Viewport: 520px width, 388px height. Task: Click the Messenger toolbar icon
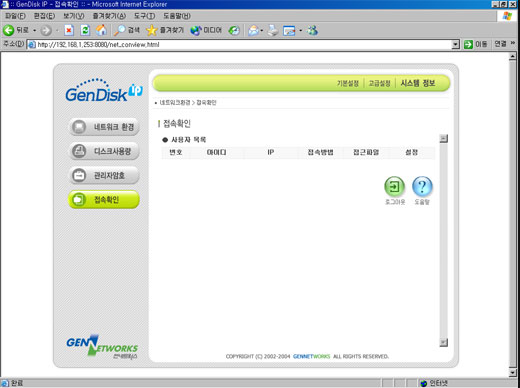[313, 30]
